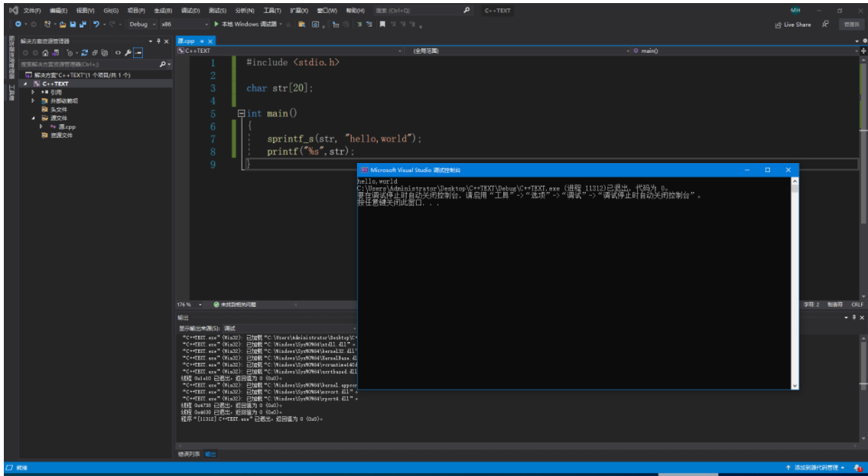
Task: Click the 未找到相关问题 status indicator
Action: [x=235, y=305]
